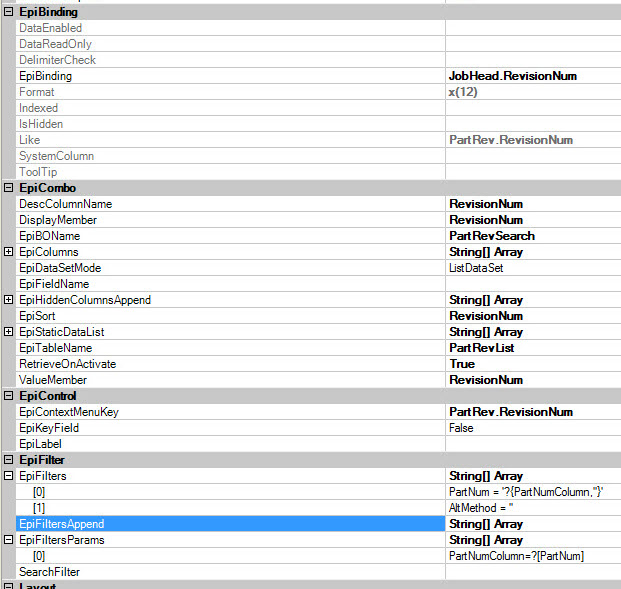Select the RetrieveOnActivate property

pyautogui.click(x=230, y=364)
